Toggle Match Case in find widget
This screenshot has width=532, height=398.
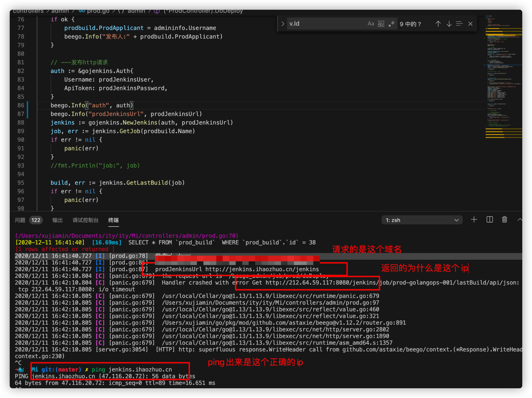click(371, 24)
